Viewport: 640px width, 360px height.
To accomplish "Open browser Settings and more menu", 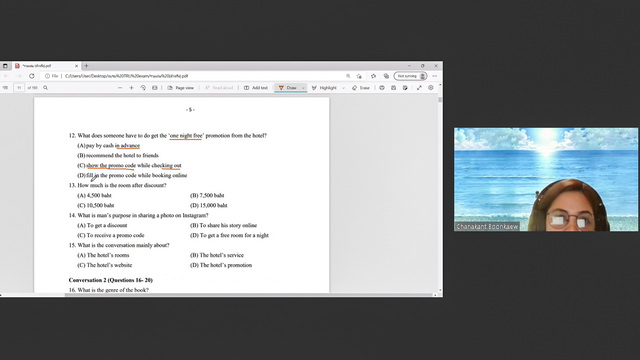I will click(435, 76).
